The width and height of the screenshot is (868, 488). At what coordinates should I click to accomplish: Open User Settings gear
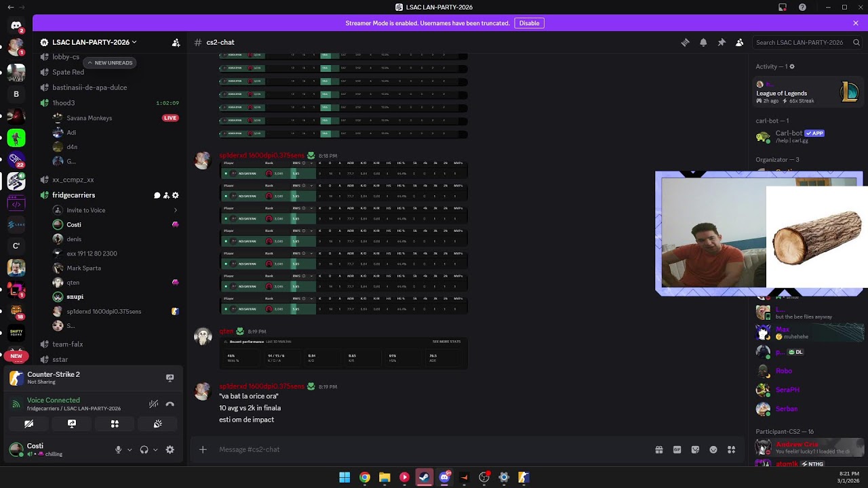coord(170,449)
